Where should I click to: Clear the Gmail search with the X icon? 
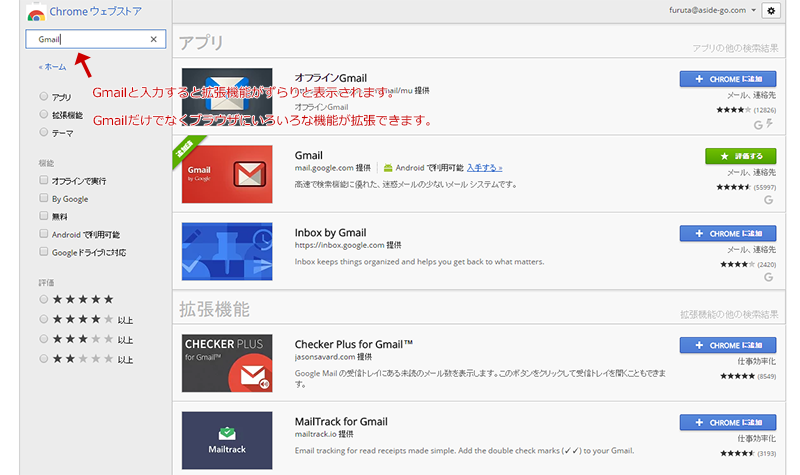(x=154, y=39)
